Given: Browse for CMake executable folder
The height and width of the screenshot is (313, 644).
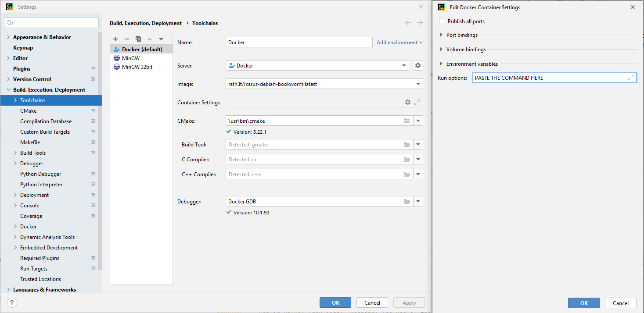Looking at the screenshot, I should (x=407, y=121).
